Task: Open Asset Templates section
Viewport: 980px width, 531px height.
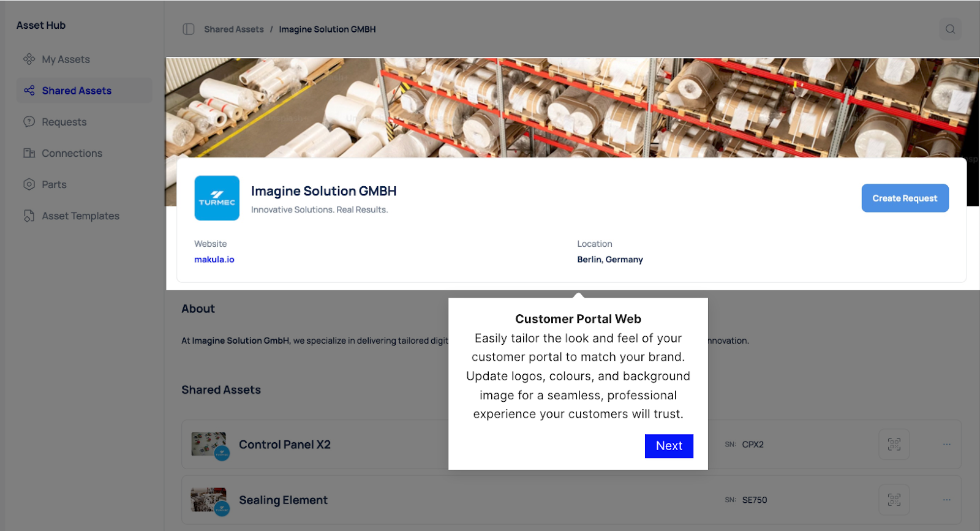Action: tap(84, 216)
